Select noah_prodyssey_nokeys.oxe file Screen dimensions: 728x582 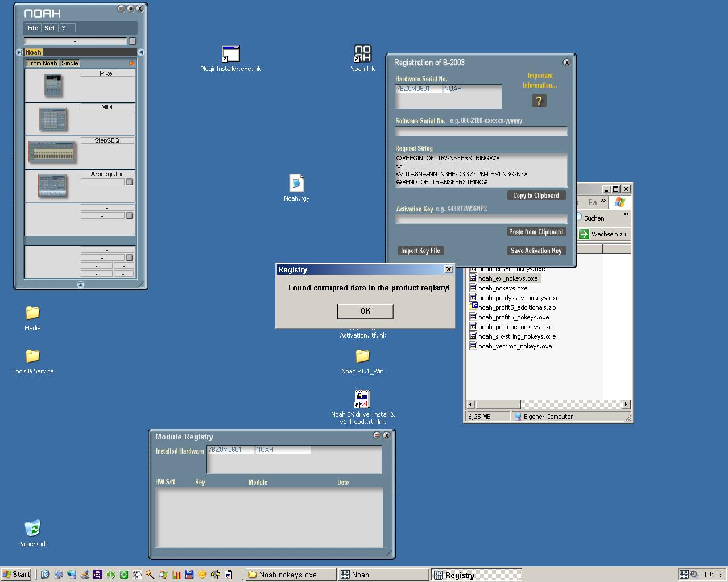click(x=514, y=298)
